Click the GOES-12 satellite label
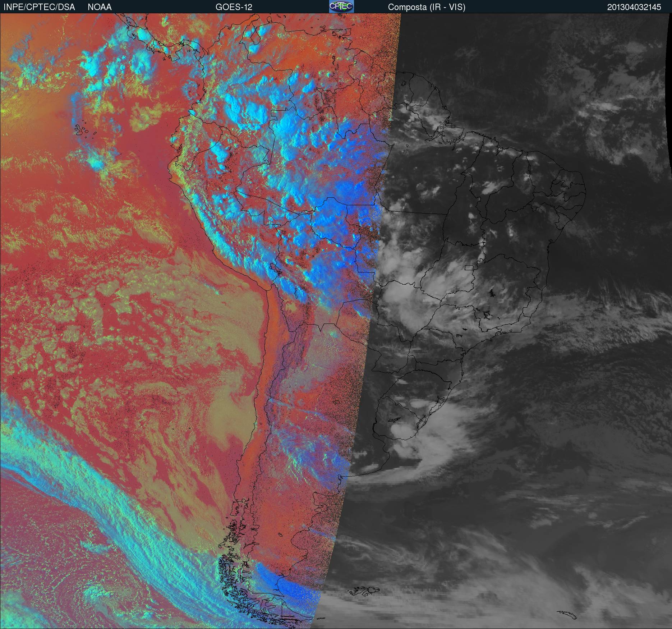 tap(234, 7)
